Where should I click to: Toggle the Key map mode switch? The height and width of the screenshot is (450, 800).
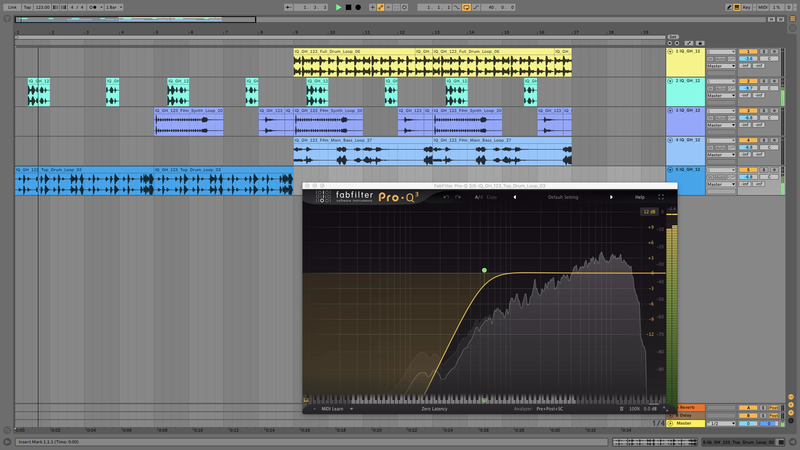(747, 7)
